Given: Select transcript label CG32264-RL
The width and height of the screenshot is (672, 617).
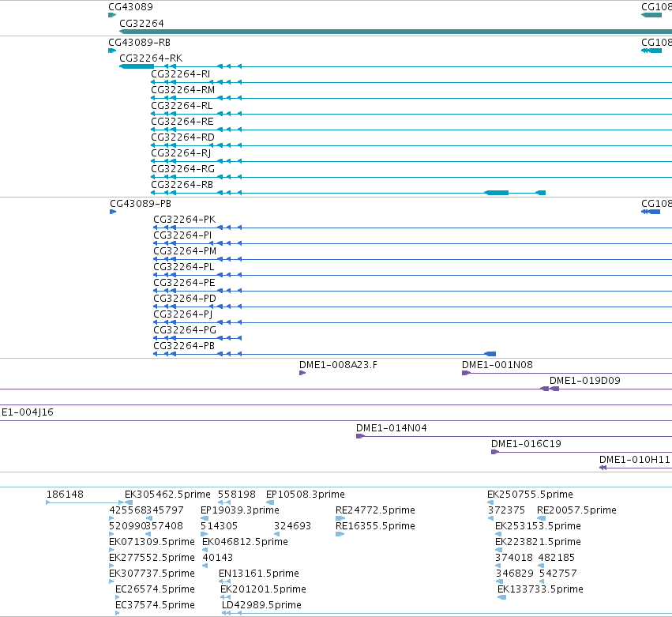Looking at the screenshot, I should (182, 106).
